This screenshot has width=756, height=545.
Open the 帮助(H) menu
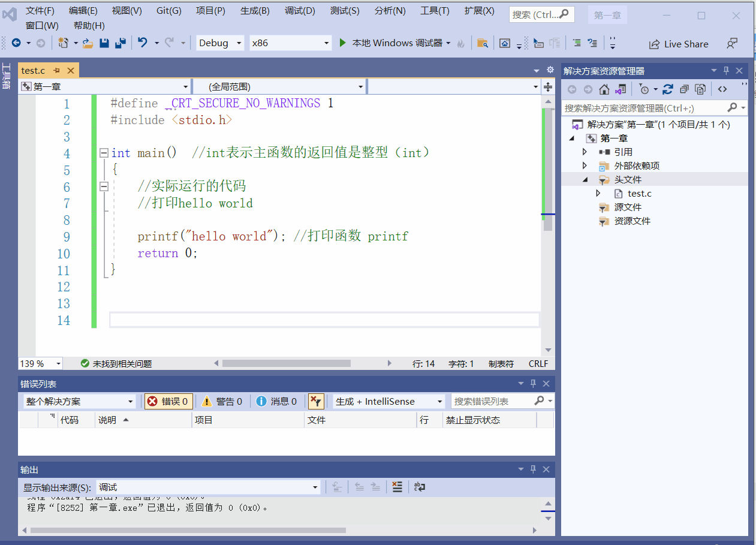(x=89, y=25)
